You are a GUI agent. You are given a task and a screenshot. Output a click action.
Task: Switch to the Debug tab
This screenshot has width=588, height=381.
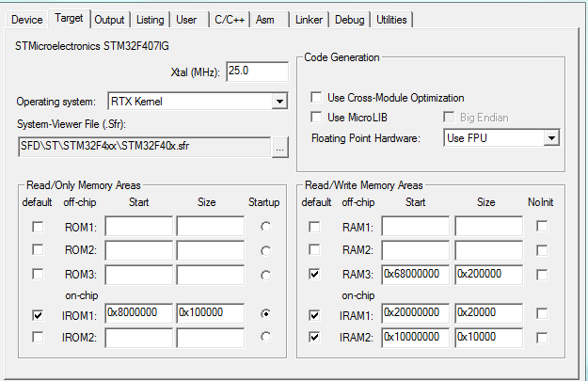click(349, 20)
